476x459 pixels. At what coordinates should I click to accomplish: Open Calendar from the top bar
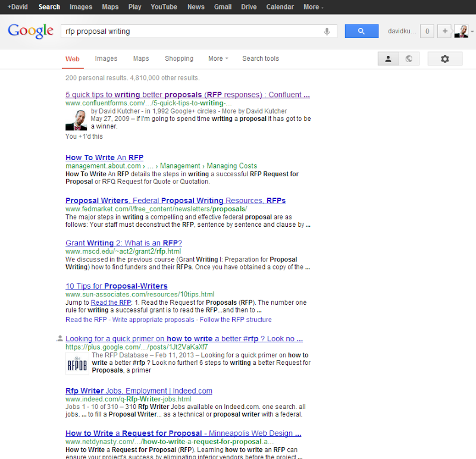280,7
